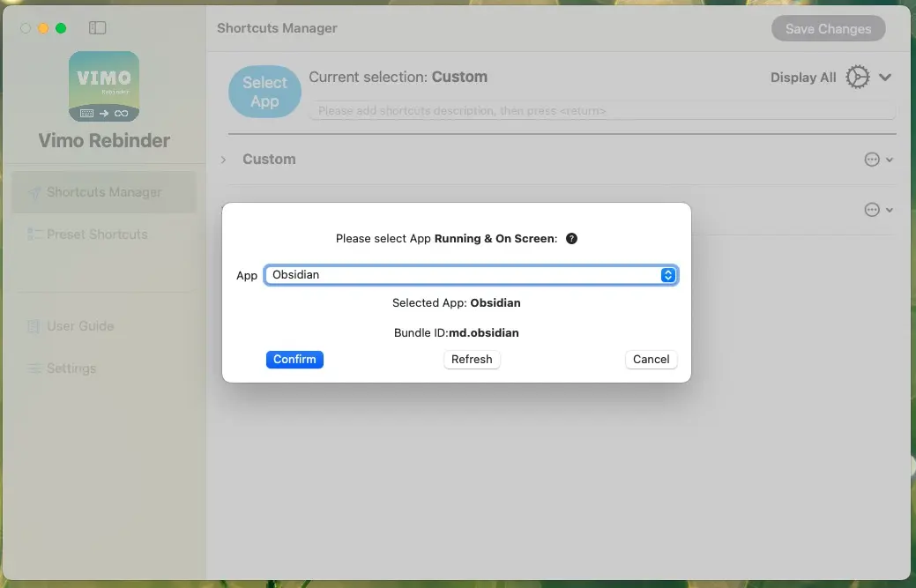Image resolution: width=916 pixels, height=588 pixels.
Task: Go to Preset Shortcuts in the sidebar
Action: pyautogui.click(x=97, y=234)
